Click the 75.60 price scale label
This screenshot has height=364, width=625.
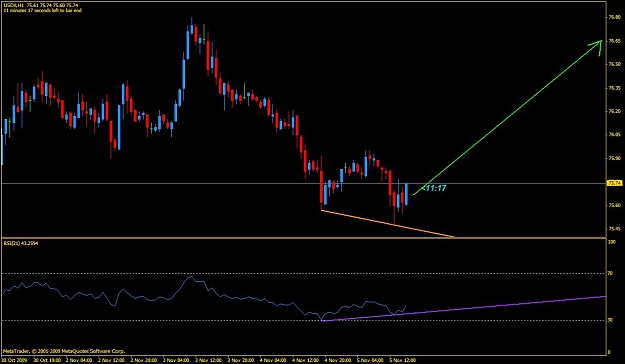(614, 205)
